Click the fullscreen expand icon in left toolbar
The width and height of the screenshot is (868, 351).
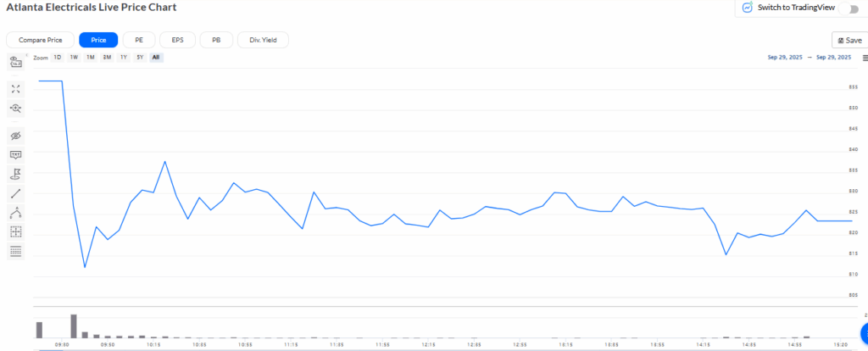(x=15, y=89)
